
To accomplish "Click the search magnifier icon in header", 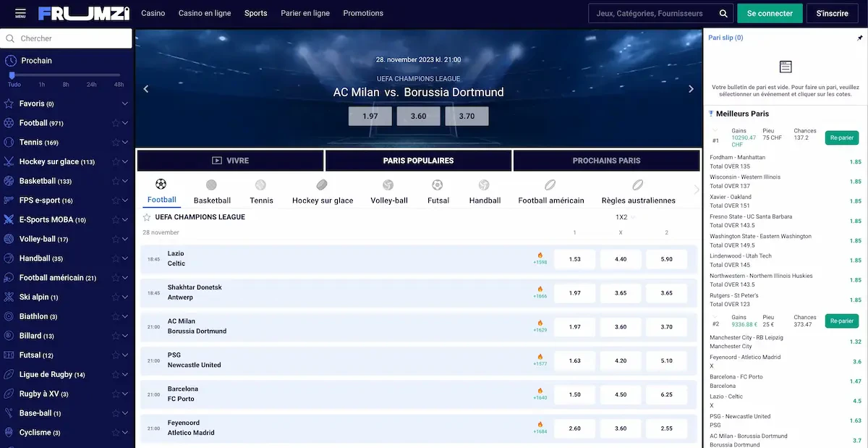I will point(723,14).
